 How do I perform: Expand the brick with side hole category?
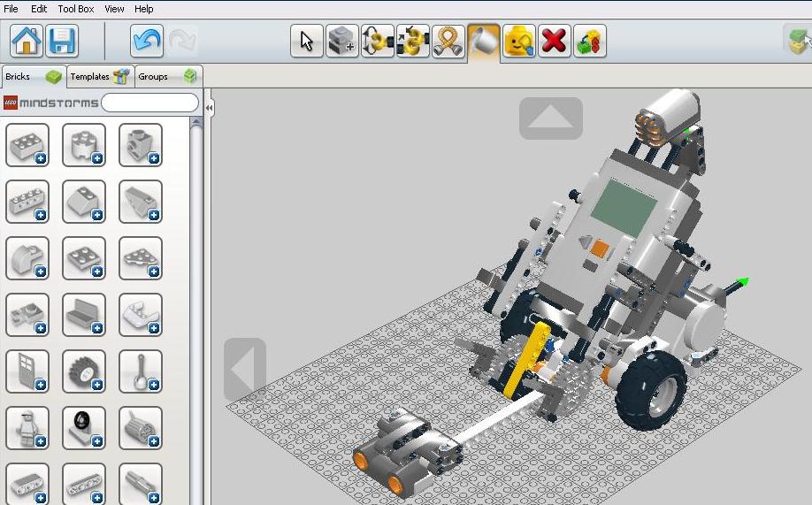tap(141, 145)
